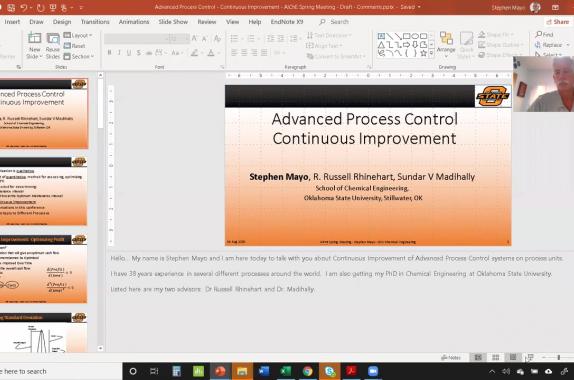Toggle Bold formatting button
574x380 pixels.
(109, 53)
